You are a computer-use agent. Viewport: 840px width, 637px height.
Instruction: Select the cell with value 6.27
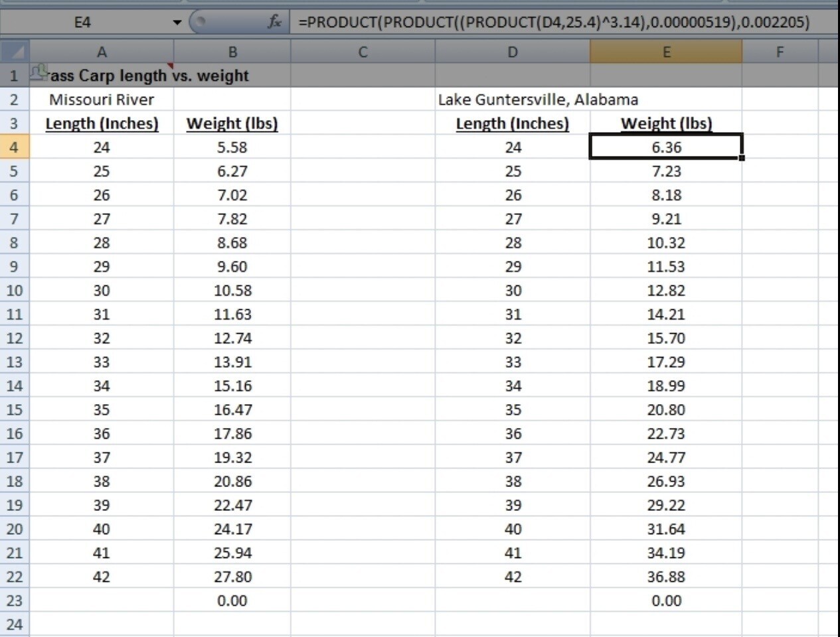[232, 171]
